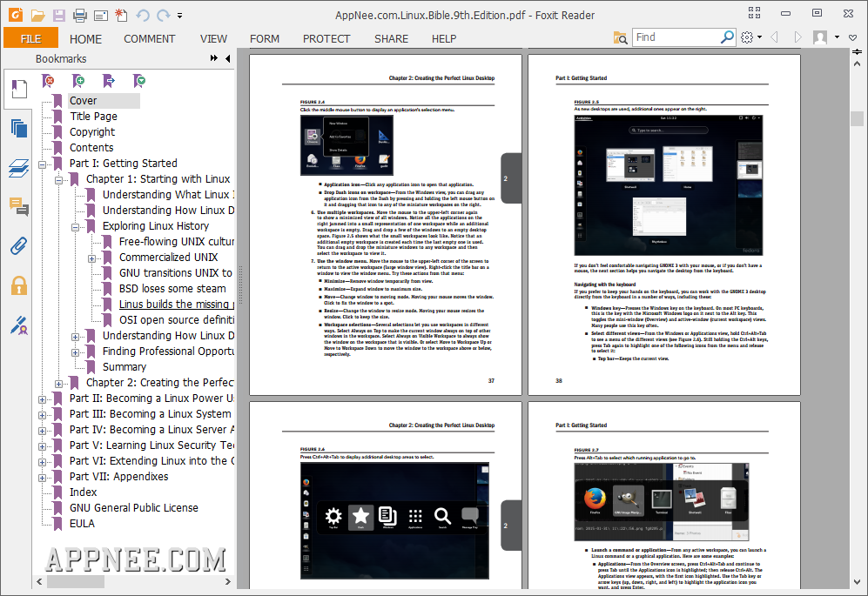This screenshot has height=596, width=868.
Task: Expand Part VII: Appendixes node
Action: (x=42, y=478)
